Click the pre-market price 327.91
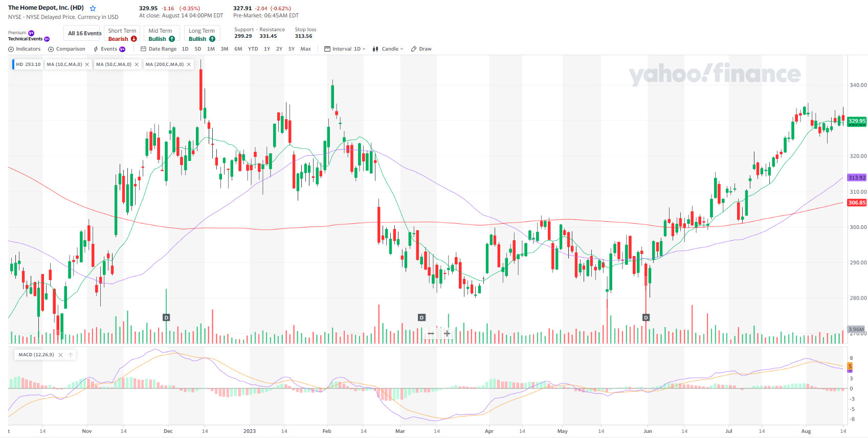 242,8
